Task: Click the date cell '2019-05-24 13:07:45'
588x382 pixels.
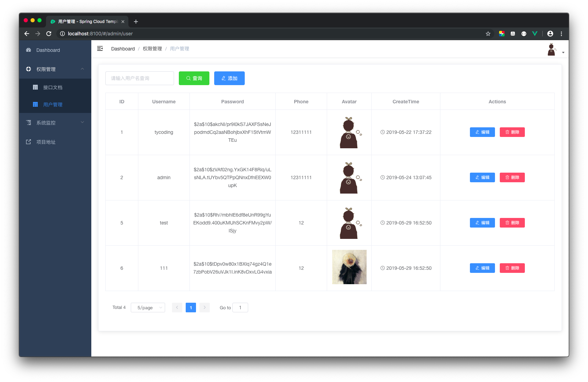Action: 406,177
